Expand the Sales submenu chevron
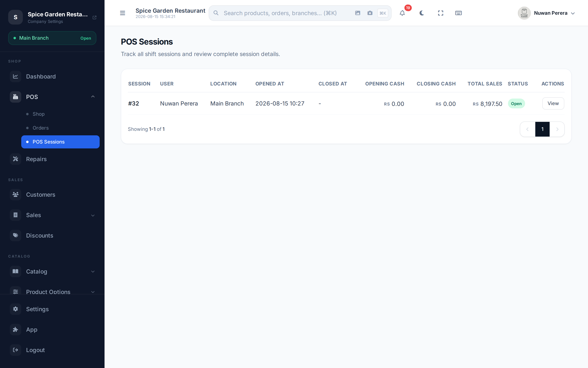Screen dimensions: 588x368 pos(93,215)
